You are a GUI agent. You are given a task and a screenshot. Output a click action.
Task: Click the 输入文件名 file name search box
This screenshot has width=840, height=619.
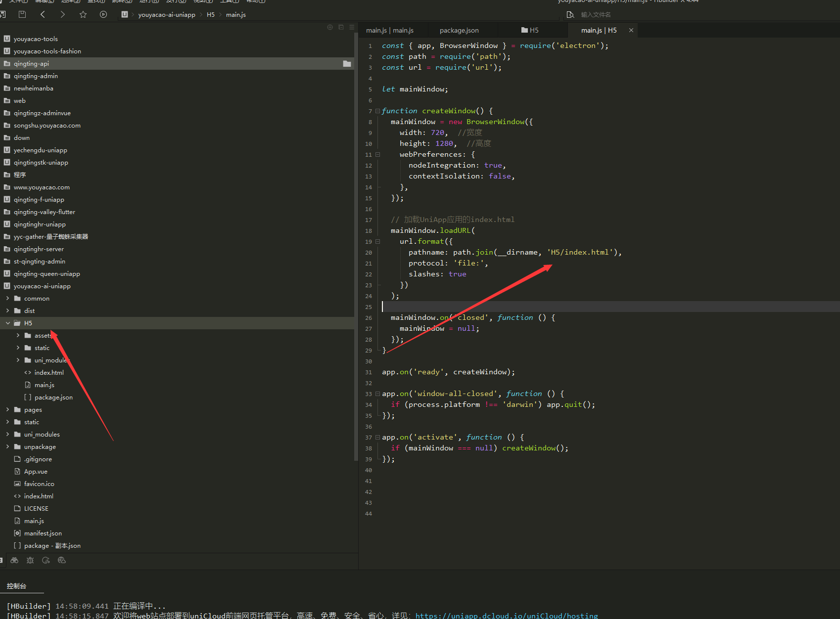[x=596, y=14]
